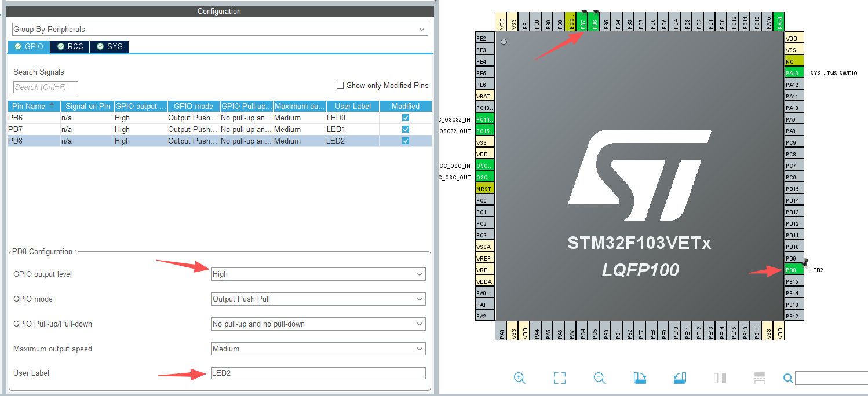
Task: Click the Modified column header
Action: pyautogui.click(x=406, y=106)
